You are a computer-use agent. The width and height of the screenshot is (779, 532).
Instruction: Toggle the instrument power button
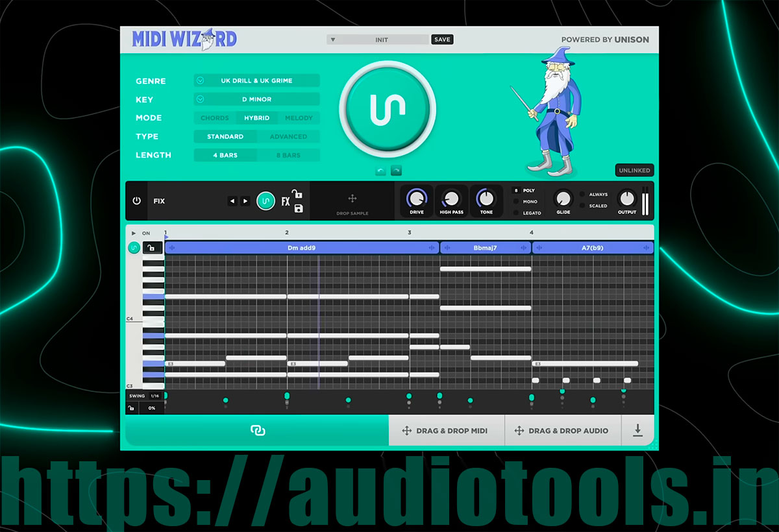(x=136, y=201)
